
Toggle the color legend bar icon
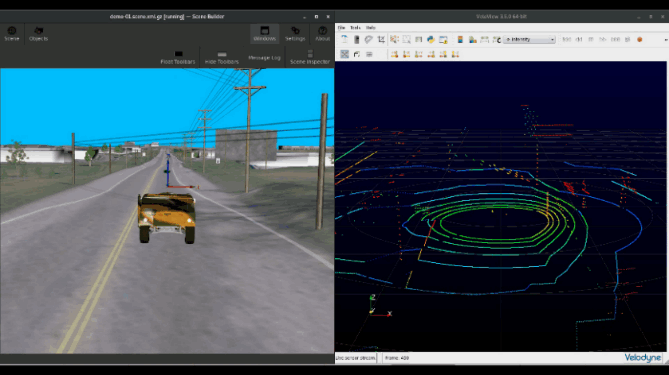(x=460, y=40)
